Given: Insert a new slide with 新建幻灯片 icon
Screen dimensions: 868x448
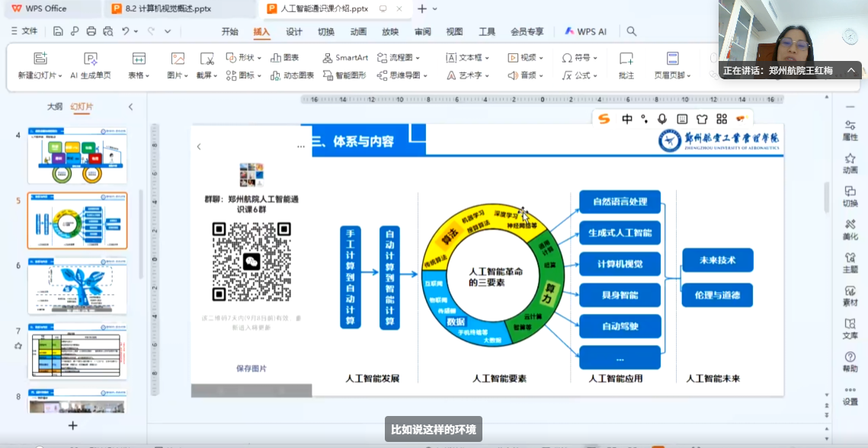Looking at the screenshot, I should coord(40,59).
